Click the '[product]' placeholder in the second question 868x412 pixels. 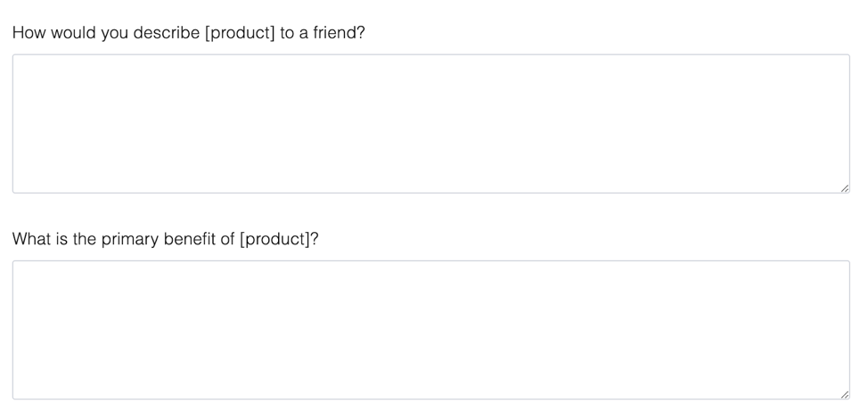pyautogui.click(x=274, y=239)
